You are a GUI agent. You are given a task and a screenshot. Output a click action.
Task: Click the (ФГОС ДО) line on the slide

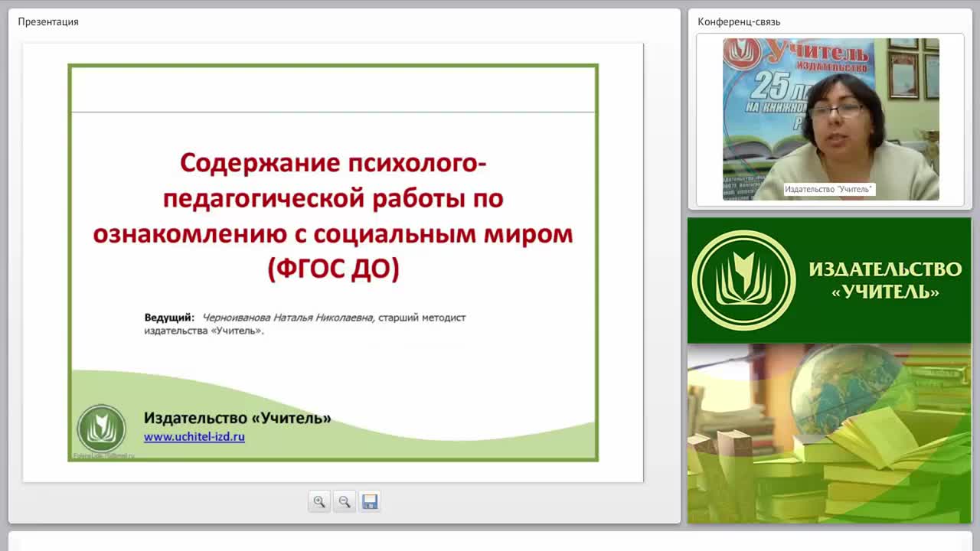click(333, 269)
